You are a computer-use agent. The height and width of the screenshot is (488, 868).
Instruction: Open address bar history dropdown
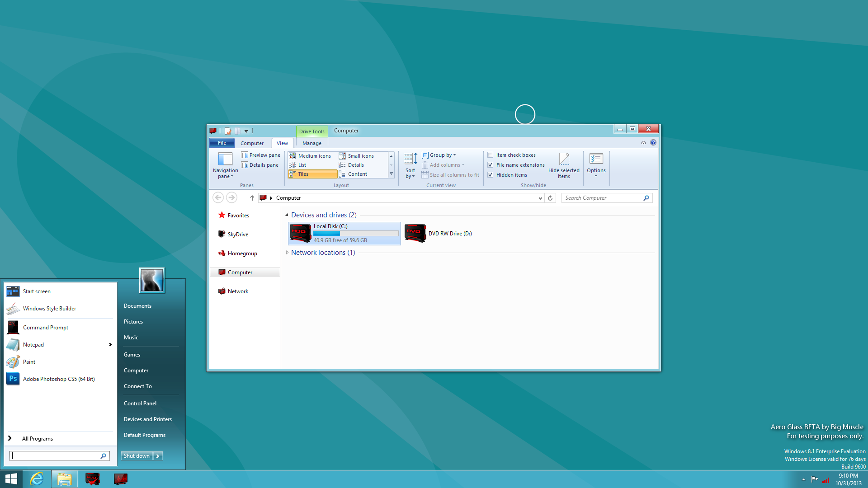tap(540, 198)
